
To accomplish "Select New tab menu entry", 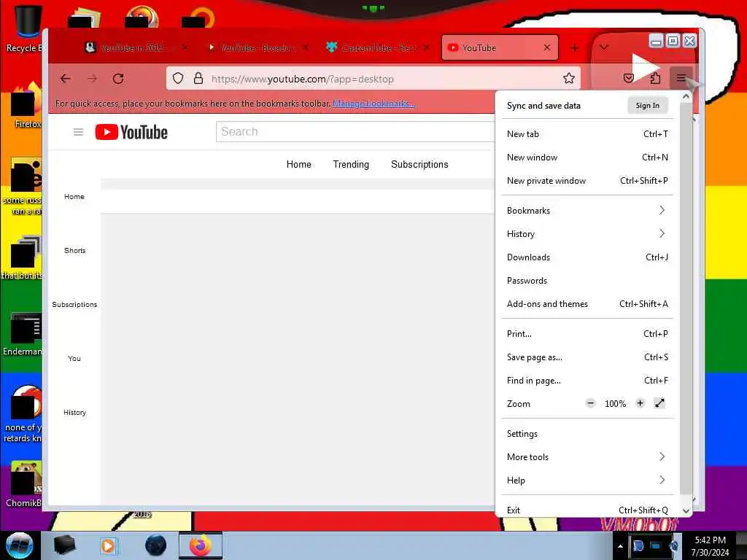I will point(587,134).
